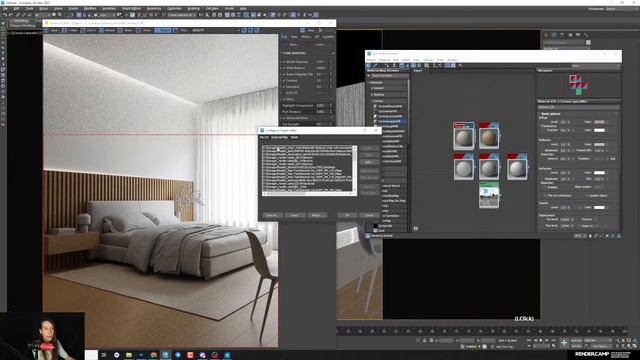Click the Redo icon in main toolbar

pos(11,15)
